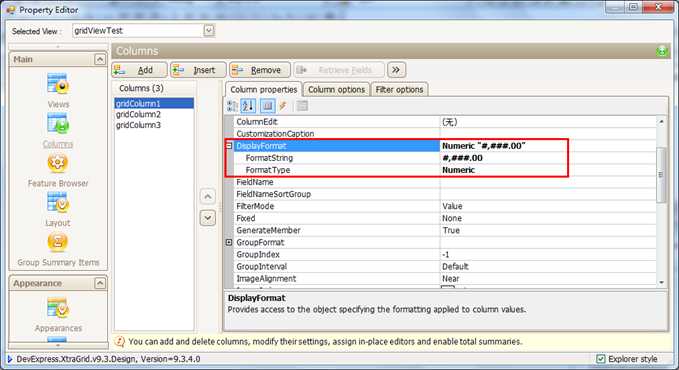The width and height of the screenshot is (679, 370).
Task: Open Group Summary Items icon
Action: click(58, 242)
